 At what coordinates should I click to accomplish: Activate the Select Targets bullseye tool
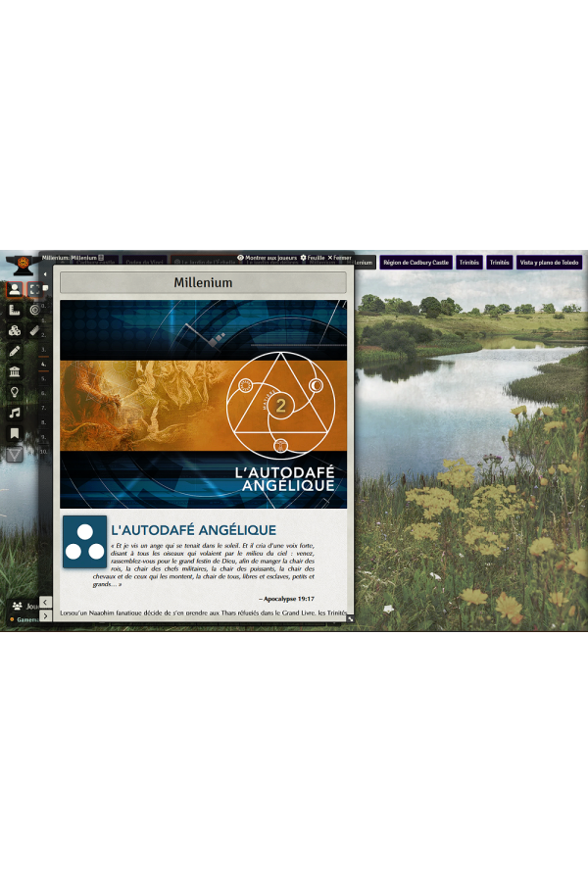pyautogui.click(x=35, y=310)
